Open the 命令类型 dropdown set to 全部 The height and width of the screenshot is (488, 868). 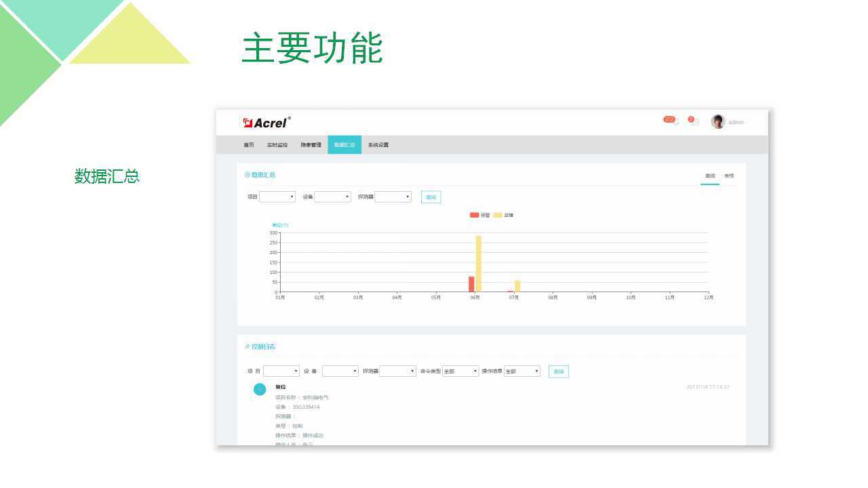pyautogui.click(x=460, y=371)
